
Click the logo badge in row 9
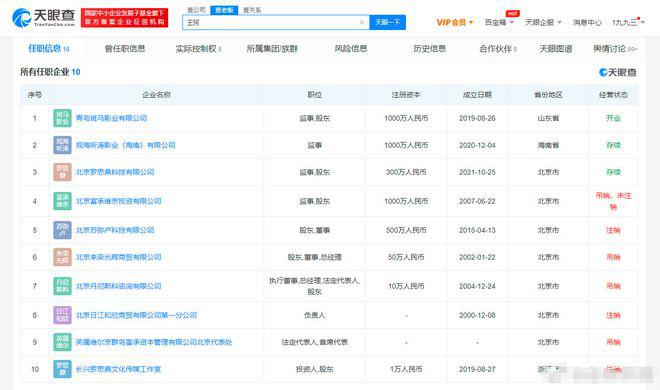point(62,342)
